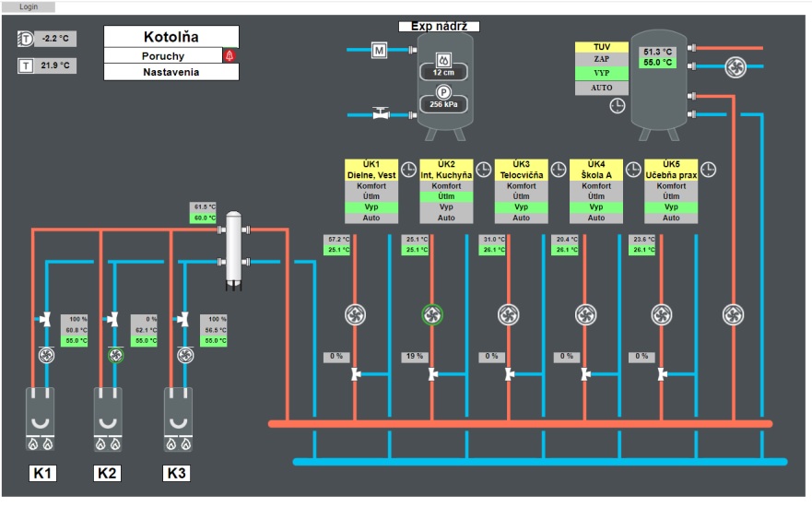Click K1 boiler pump icon

coord(47,355)
